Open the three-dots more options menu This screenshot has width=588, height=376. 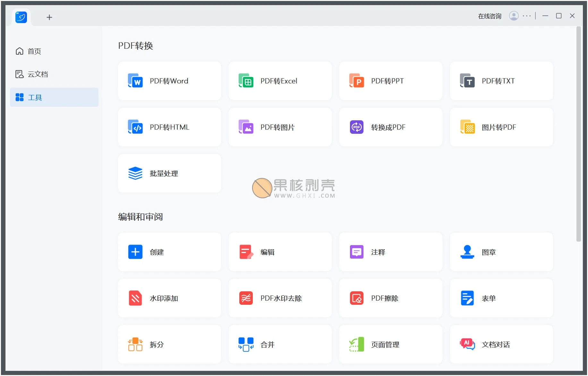[x=526, y=16]
